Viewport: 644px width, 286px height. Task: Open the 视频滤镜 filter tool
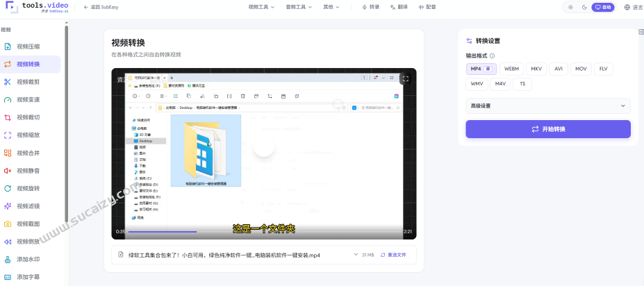click(28, 206)
